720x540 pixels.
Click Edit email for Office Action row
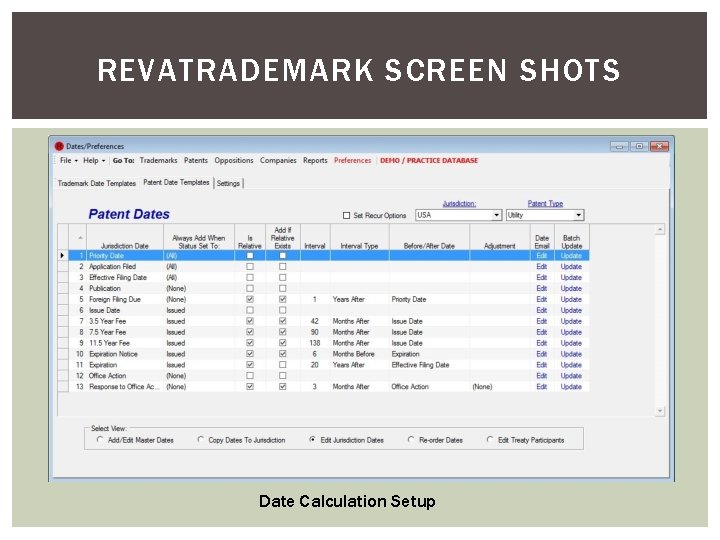pyautogui.click(x=542, y=376)
